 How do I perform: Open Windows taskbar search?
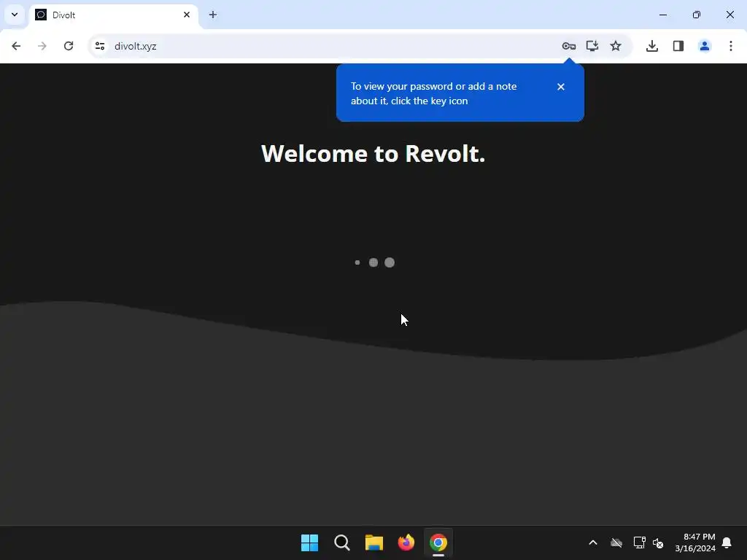point(342,542)
